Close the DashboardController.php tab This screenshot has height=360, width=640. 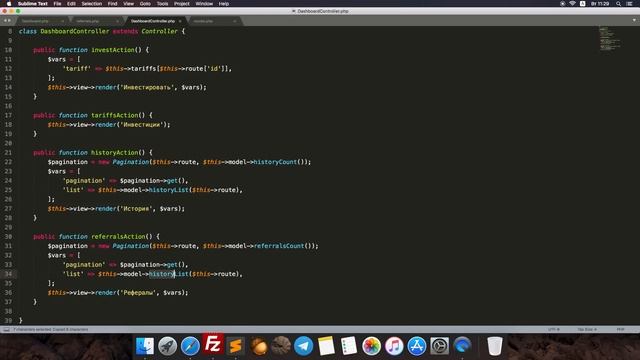180,21
